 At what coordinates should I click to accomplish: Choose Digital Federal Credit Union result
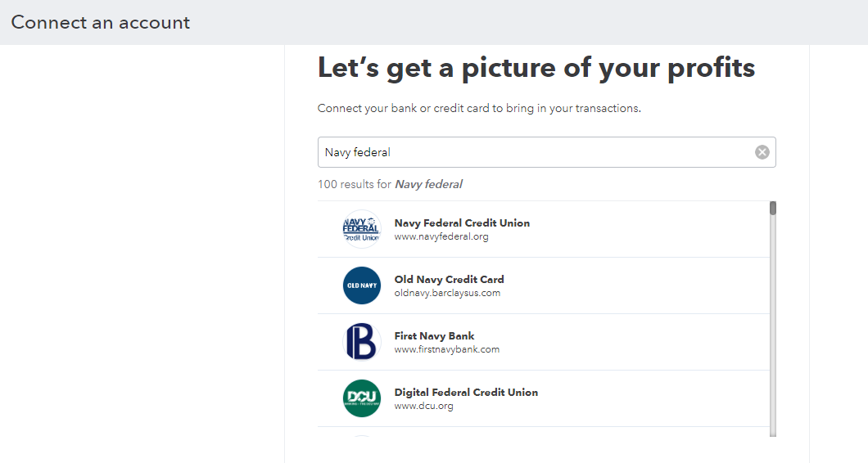[544, 398]
